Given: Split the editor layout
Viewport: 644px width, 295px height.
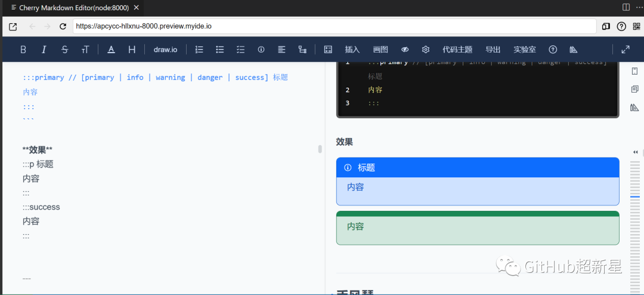Looking at the screenshot, I should pos(626,7).
